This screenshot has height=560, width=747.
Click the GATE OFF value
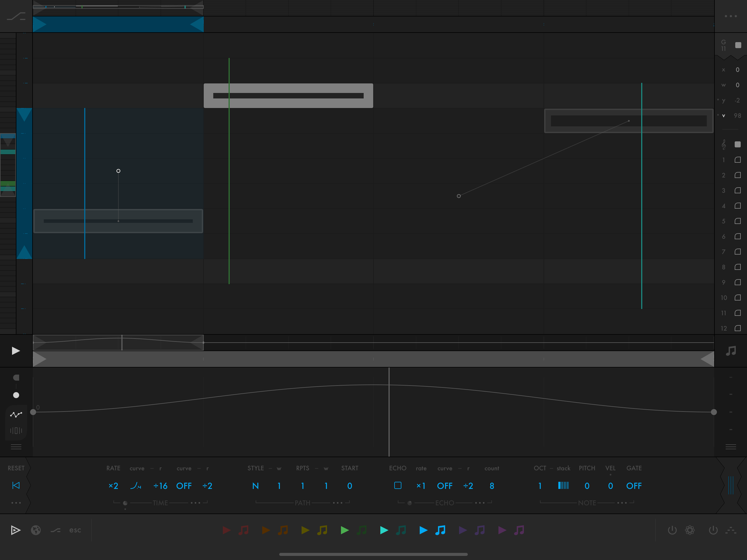(634, 486)
